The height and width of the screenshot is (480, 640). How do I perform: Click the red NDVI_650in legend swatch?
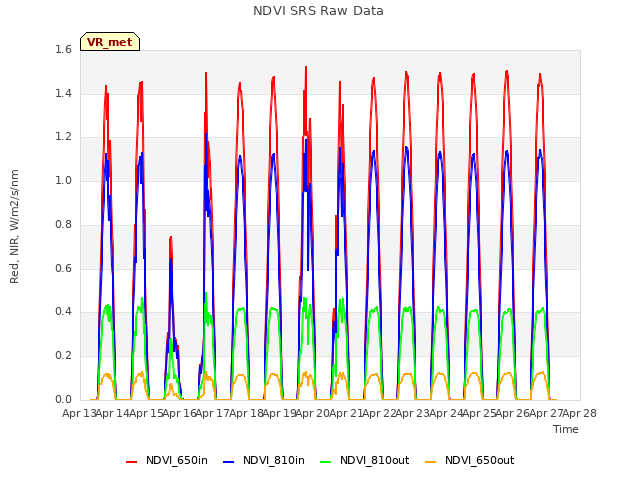pyautogui.click(x=131, y=462)
